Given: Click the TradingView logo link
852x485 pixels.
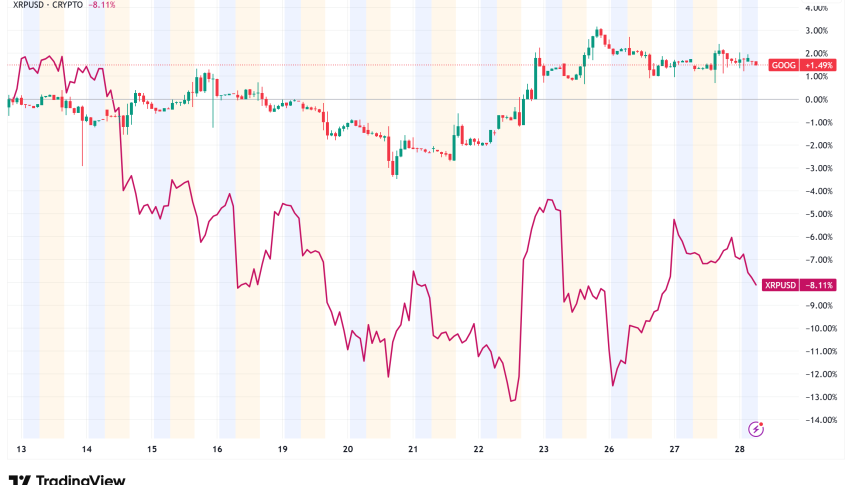Looking at the screenshot, I should (x=67, y=479).
